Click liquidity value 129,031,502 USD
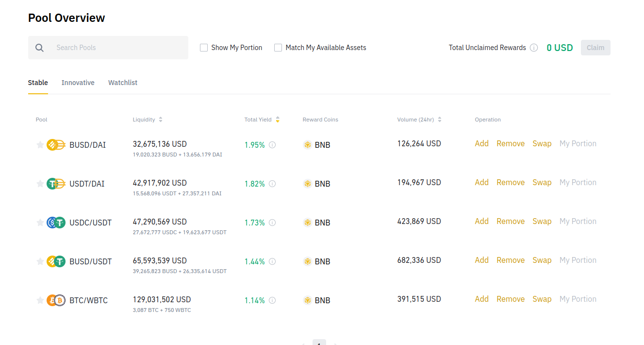The height and width of the screenshot is (345, 644). tap(162, 299)
